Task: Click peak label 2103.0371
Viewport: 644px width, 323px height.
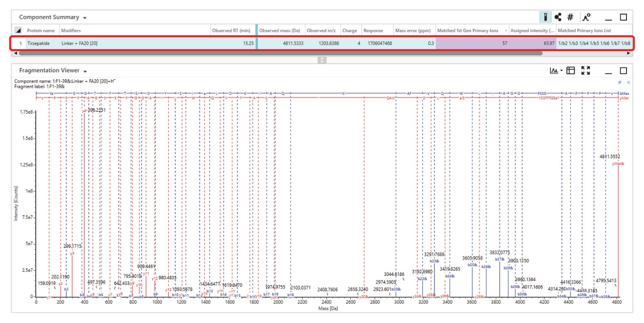Action: pyautogui.click(x=300, y=288)
